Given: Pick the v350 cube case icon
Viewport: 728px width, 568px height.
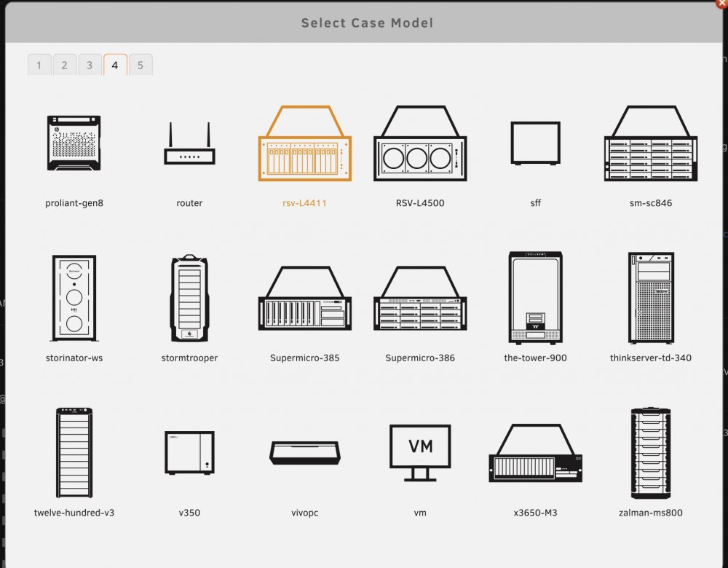Looking at the screenshot, I should tap(189, 452).
